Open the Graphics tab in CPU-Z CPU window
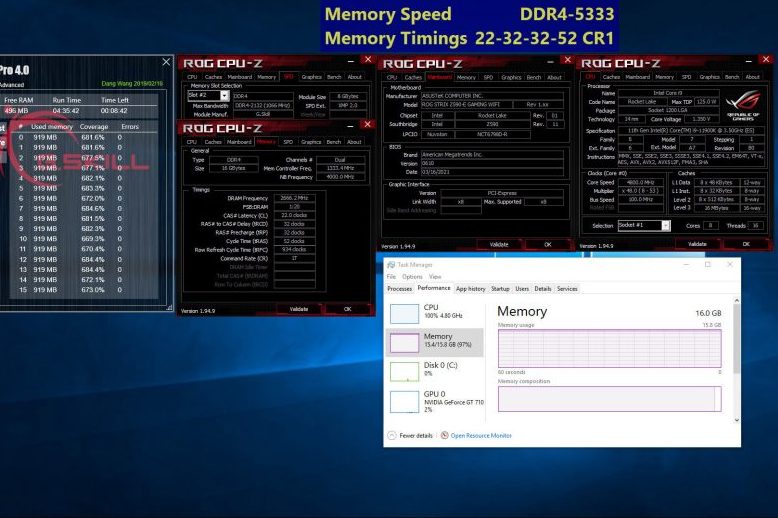This screenshot has height=518, width=778. click(x=709, y=77)
